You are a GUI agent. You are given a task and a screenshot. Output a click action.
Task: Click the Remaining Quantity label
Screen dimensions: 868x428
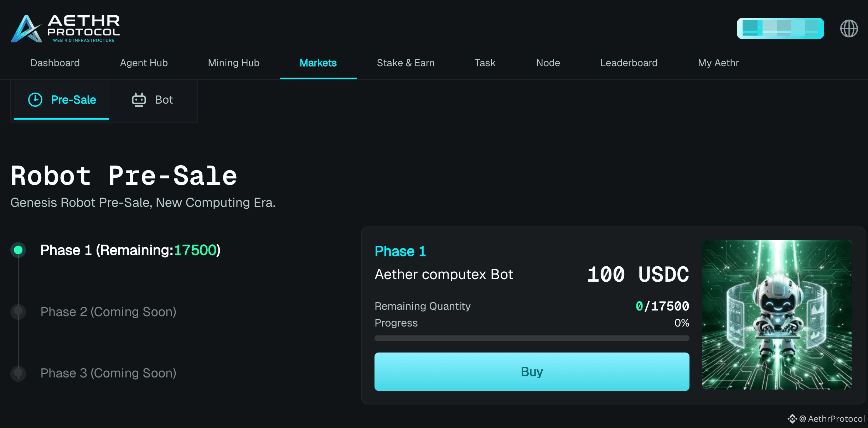[423, 306]
